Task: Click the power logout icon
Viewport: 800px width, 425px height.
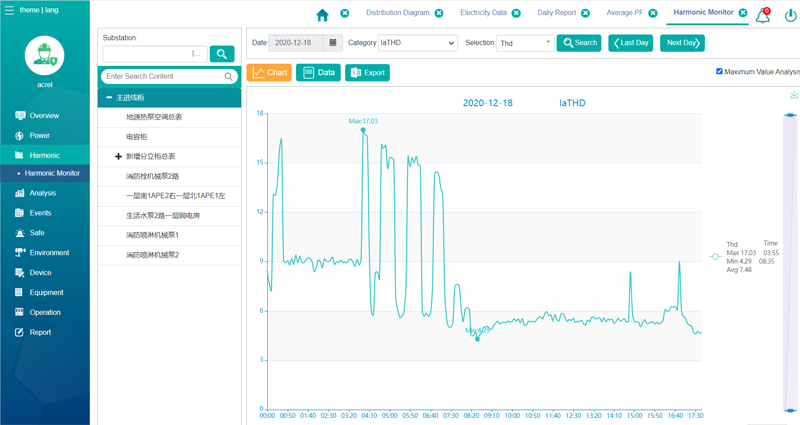Action: 790,15
